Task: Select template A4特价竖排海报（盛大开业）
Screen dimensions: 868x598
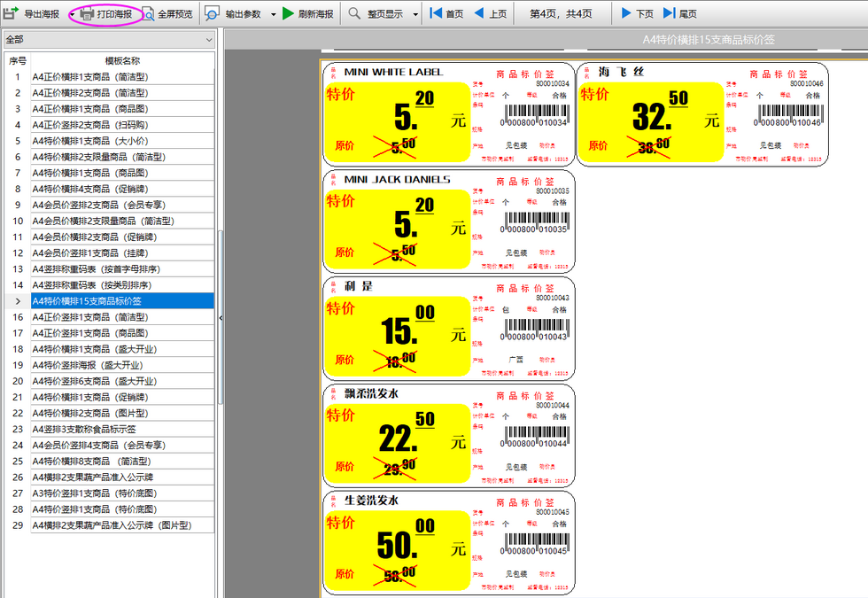Action: coord(91,365)
